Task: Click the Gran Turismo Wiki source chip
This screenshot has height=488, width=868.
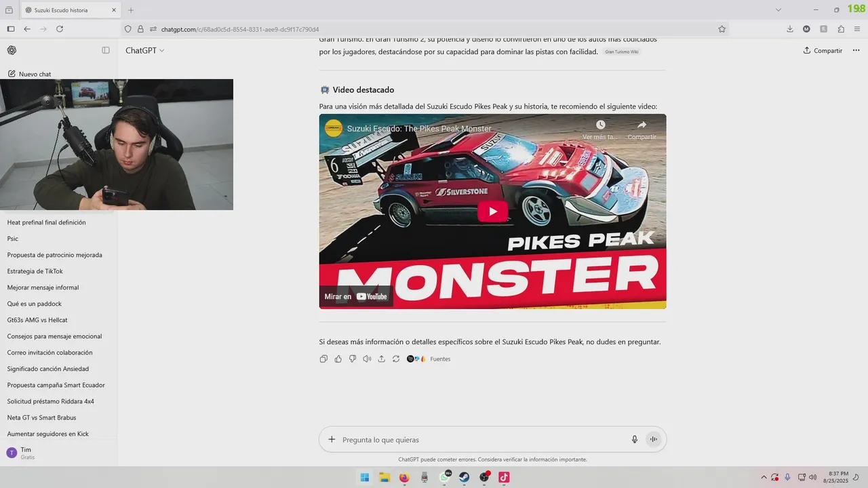Action: pyautogui.click(x=621, y=52)
